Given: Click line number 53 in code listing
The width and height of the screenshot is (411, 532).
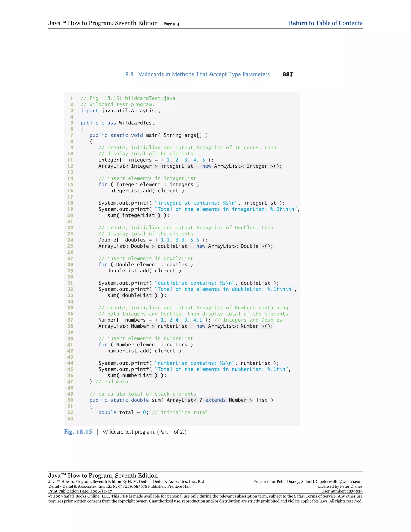Looking at the screenshot, I should pos(70,419).
